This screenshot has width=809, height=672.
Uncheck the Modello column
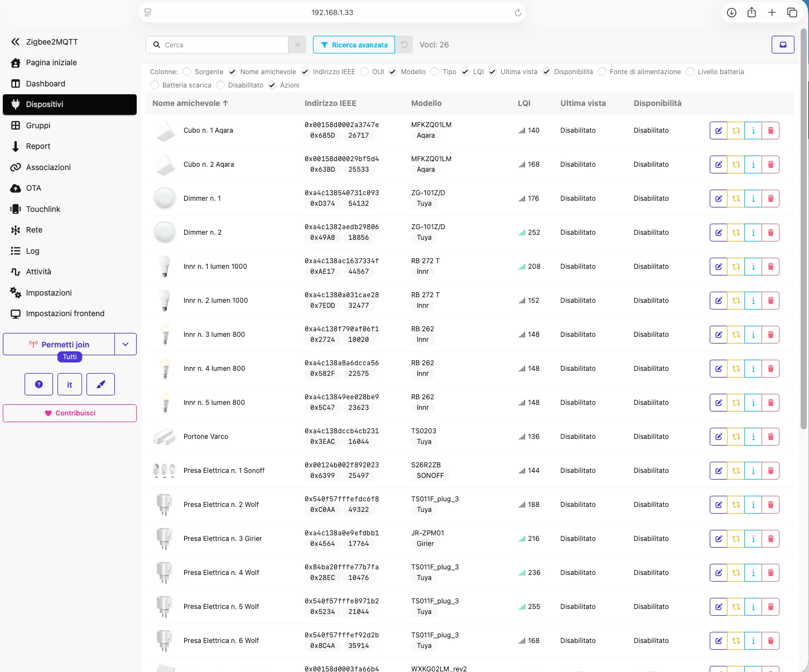[393, 71]
